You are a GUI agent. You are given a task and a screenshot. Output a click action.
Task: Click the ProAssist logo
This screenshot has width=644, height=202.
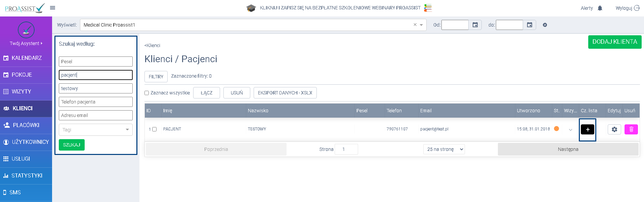point(25,8)
